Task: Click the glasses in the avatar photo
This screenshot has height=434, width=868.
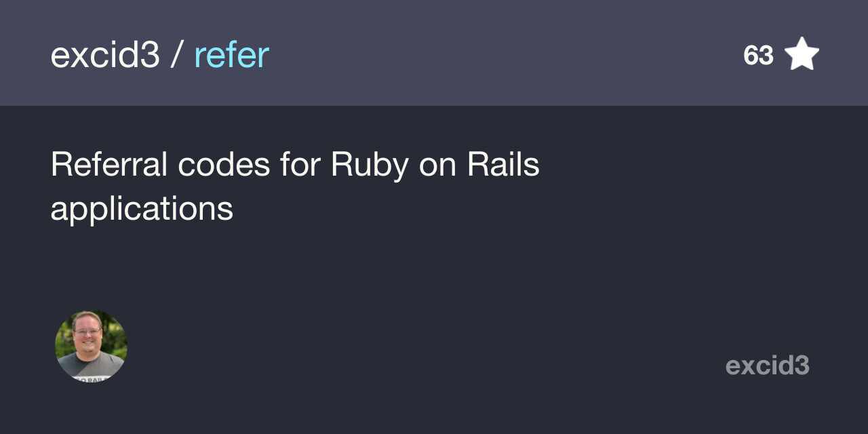Action: [x=87, y=333]
